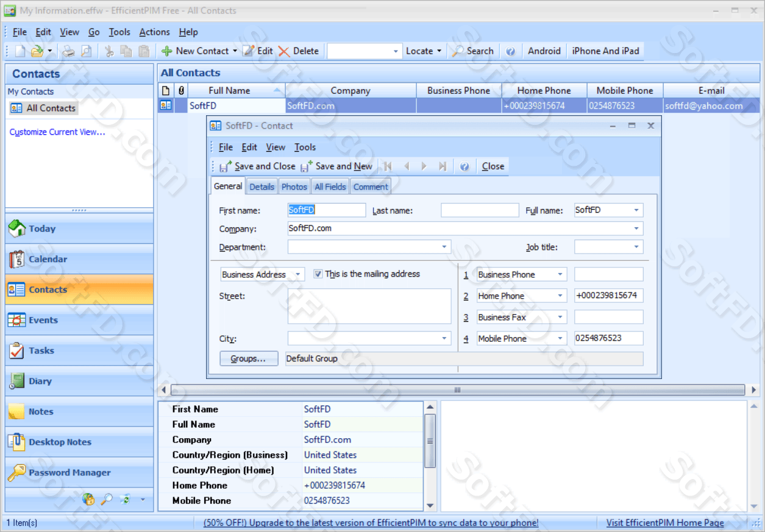The image size is (765, 532).
Task: Open the Full name dropdown
Action: [636, 210]
